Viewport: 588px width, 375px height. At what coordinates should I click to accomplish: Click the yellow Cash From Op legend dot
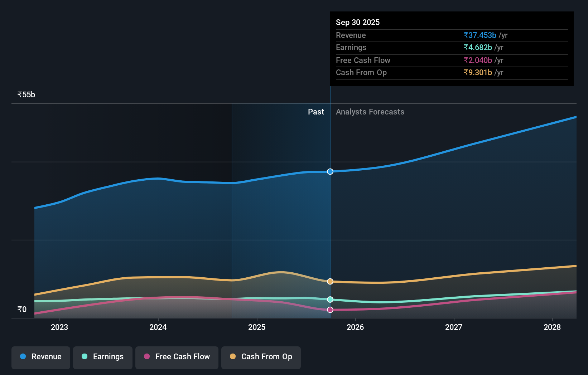(x=233, y=357)
